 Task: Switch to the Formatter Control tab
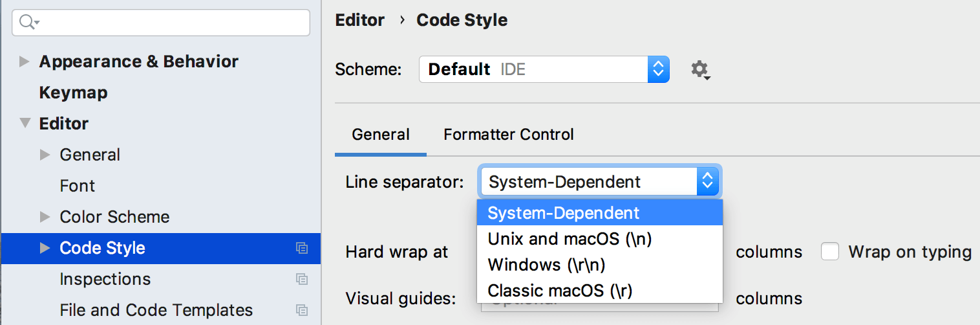point(508,135)
